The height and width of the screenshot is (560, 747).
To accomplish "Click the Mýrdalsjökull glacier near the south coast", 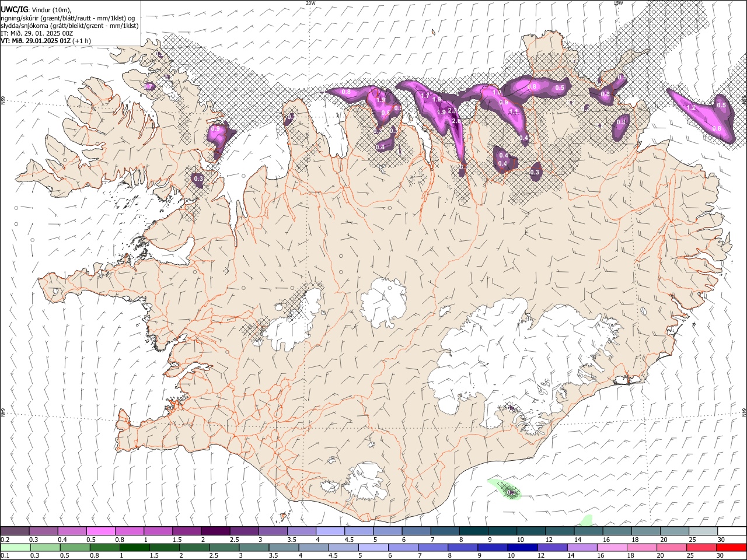I will (365, 483).
